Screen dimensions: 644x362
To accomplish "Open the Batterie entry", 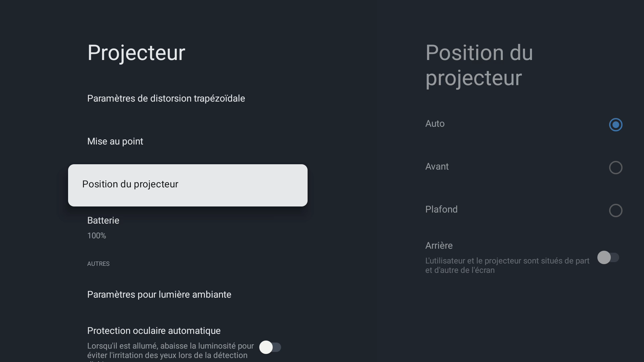I will (x=103, y=221).
